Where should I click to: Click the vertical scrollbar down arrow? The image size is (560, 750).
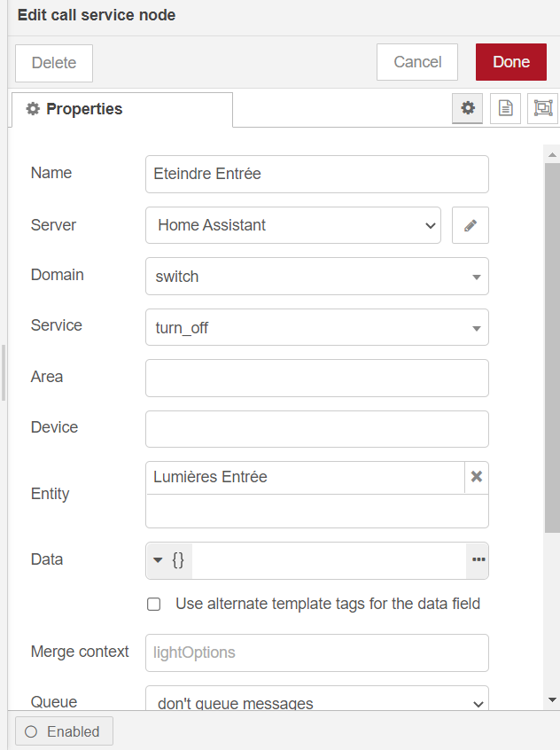pos(552,699)
